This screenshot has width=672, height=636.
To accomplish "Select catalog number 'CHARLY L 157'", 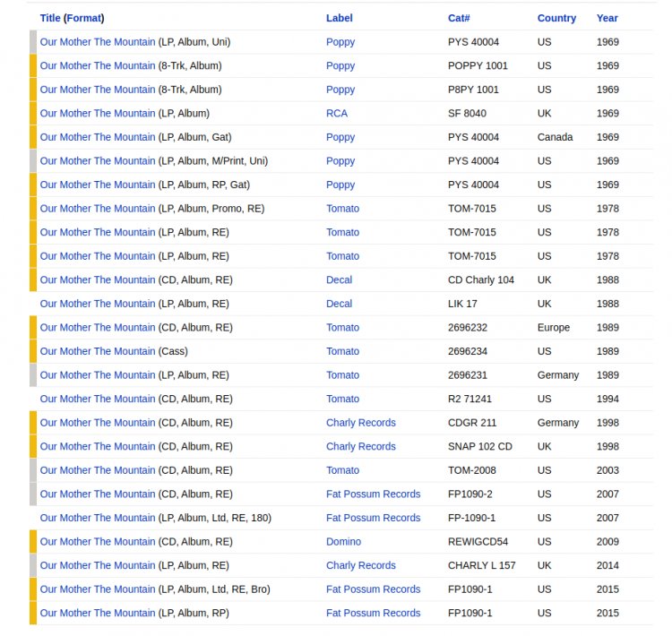I will (x=482, y=565).
